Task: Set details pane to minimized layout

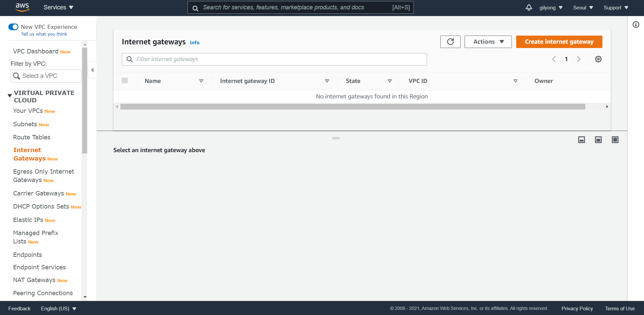Action: pyautogui.click(x=582, y=140)
